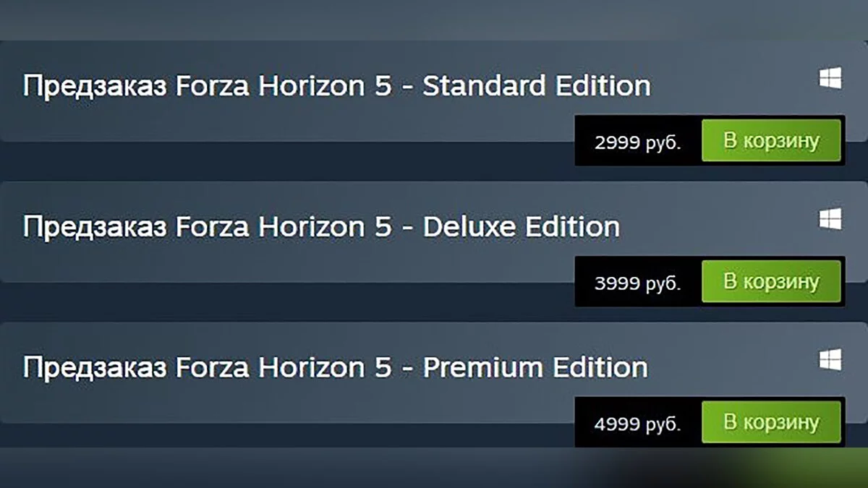Click 'Forza Horizon 5' in the Standard row
The width and height of the screenshot is (868, 488).
(x=284, y=87)
